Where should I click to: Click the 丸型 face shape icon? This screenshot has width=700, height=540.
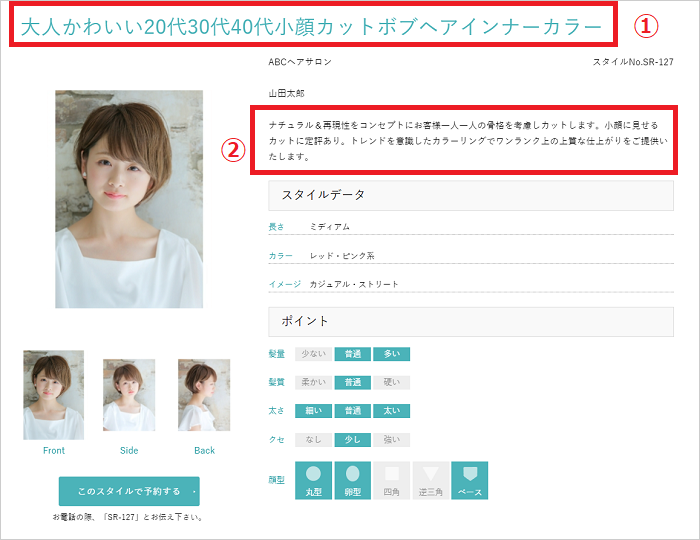(313, 480)
